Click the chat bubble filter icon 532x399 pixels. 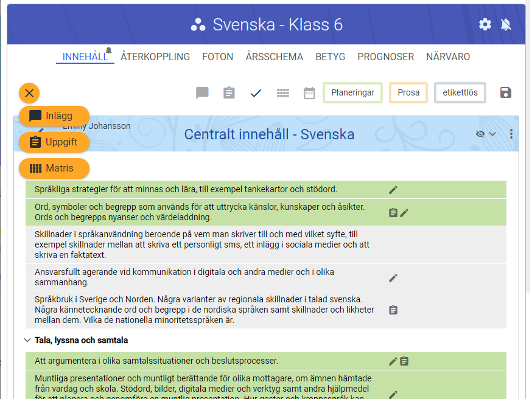point(202,93)
